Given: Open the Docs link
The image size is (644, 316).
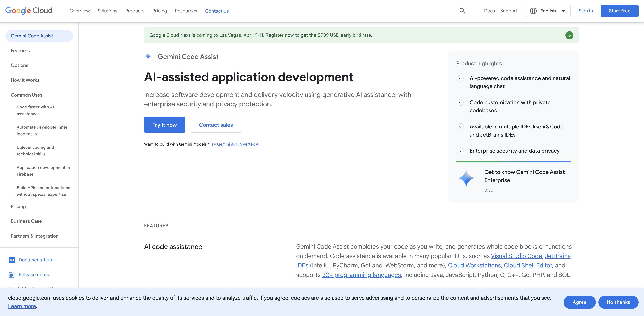Looking at the screenshot, I should click(x=489, y=11).
